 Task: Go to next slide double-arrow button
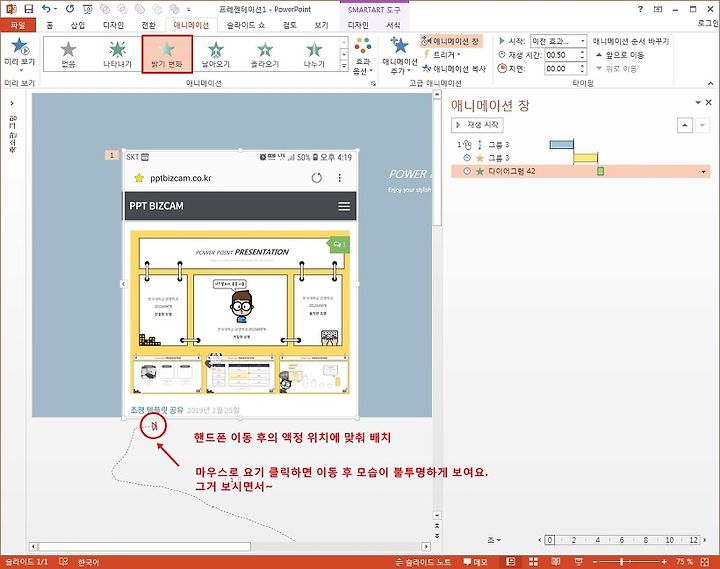pyautogui.click(x=437, y=535)
